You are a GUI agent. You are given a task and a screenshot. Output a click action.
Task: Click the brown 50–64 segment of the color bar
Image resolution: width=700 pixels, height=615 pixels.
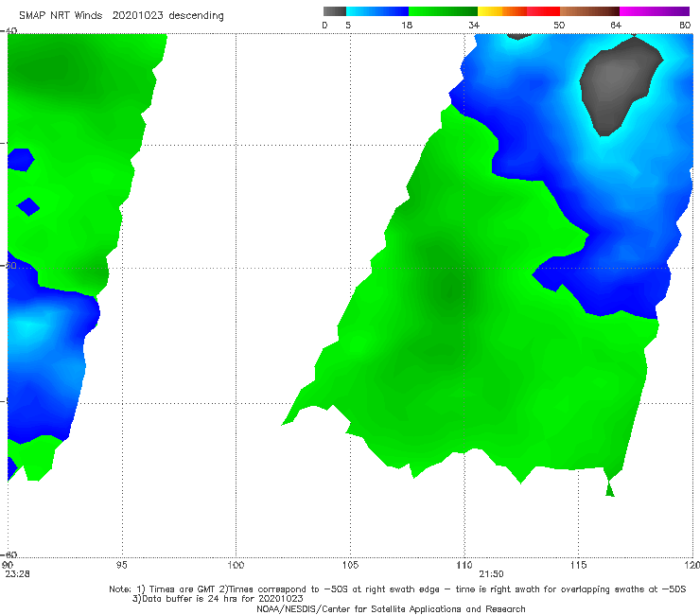(589, 11)
